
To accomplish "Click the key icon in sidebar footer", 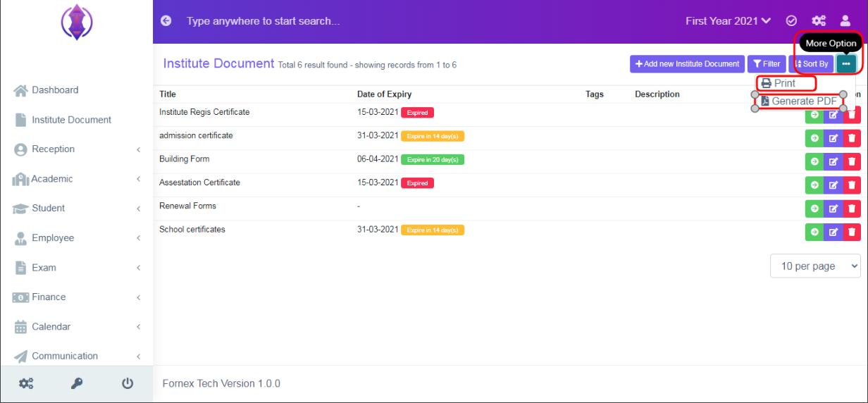I will 77,383.
